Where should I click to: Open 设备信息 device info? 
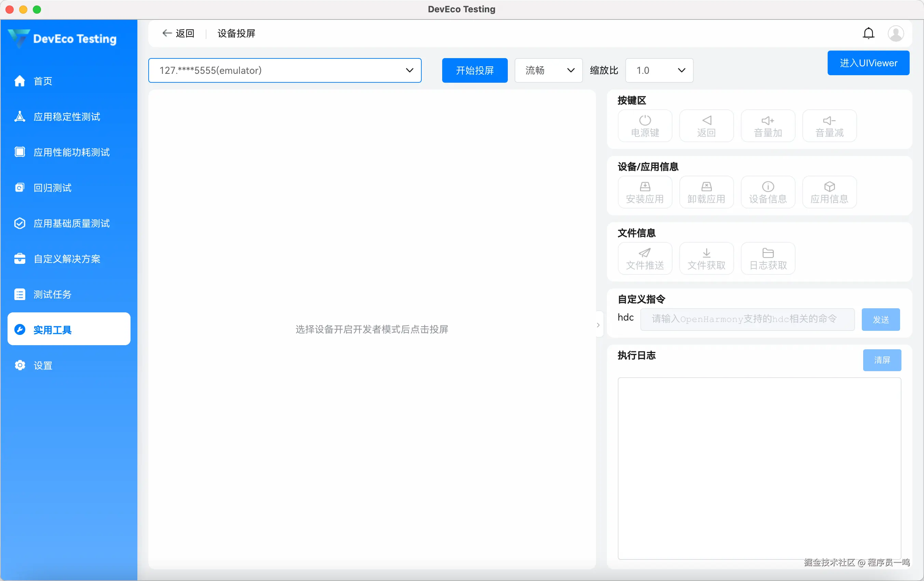pyautogui.click(x=767, y=192)
